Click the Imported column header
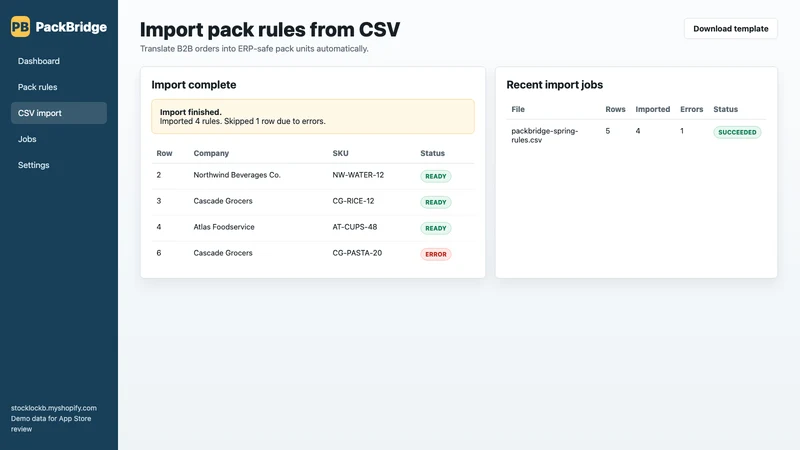 653,109
